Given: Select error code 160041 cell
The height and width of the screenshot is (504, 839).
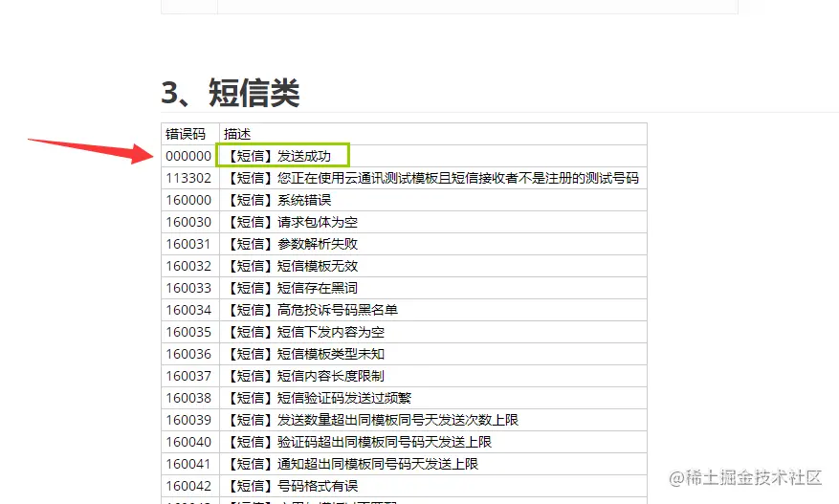Looking at the screenshot, I should pos(188,464).
